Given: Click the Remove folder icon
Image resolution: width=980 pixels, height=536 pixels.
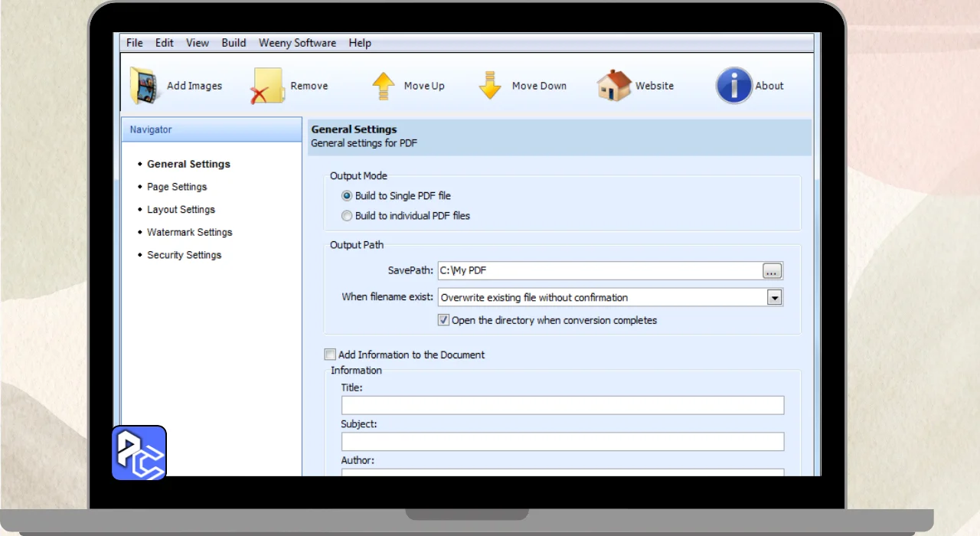Looking at the screenshot, I should click(268, 86).
